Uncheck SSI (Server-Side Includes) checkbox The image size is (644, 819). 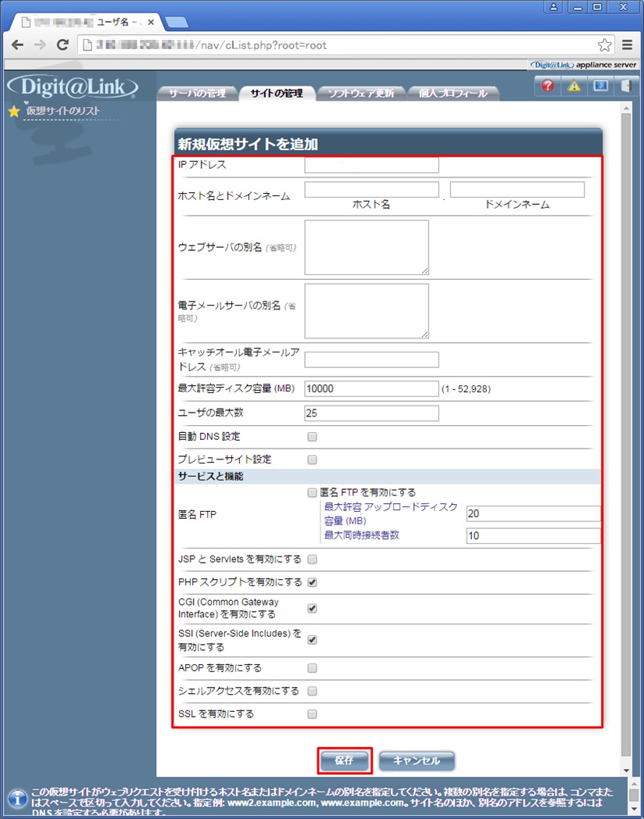[313, 640]
